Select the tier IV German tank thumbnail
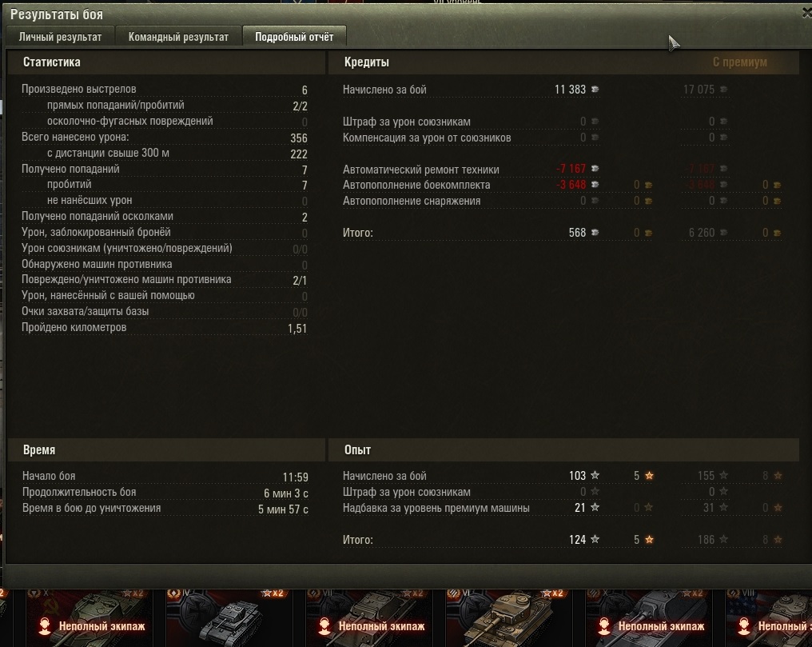This screenshot has height=647, width=812. (229, 617)
